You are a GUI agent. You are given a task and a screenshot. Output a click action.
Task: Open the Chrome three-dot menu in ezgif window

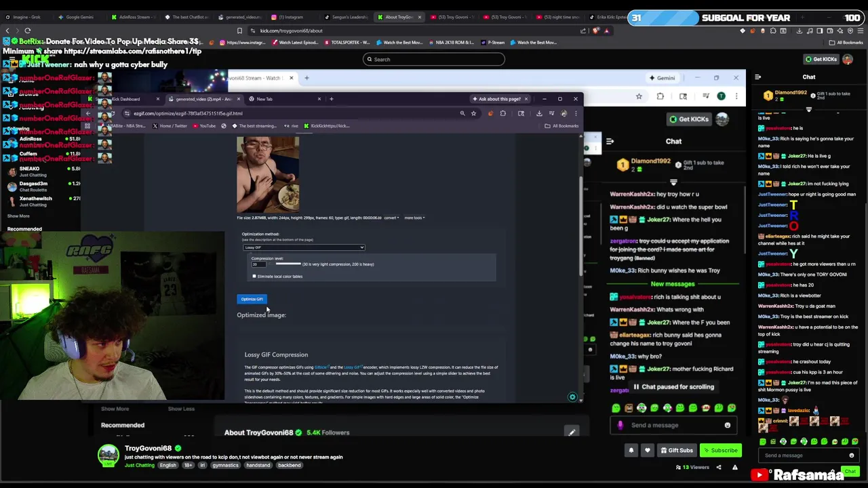576,113
